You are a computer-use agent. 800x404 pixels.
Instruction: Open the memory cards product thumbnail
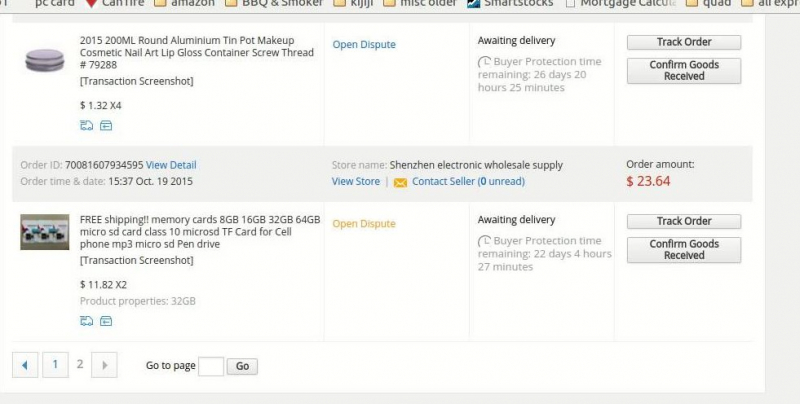(x=44, y=232)
